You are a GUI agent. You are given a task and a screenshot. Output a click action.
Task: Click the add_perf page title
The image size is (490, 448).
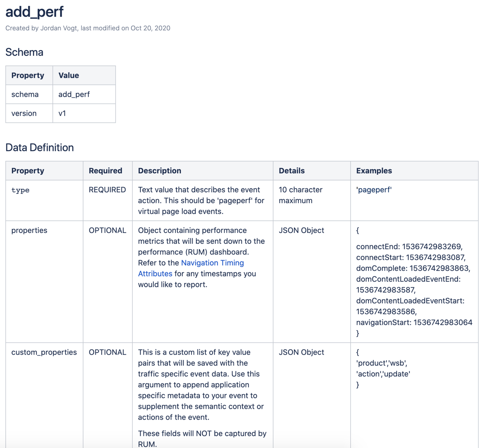pyautogui.click(x=35, y=12)
